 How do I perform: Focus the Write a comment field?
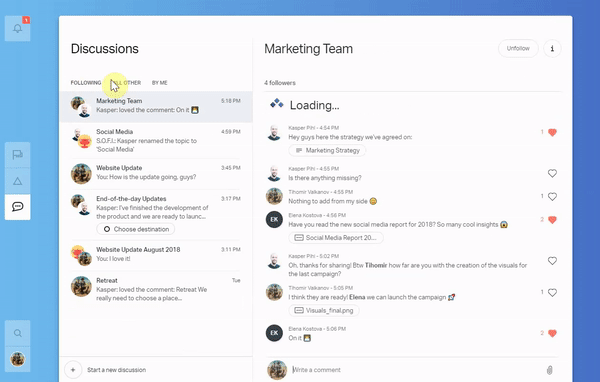[x=417, y=370]
